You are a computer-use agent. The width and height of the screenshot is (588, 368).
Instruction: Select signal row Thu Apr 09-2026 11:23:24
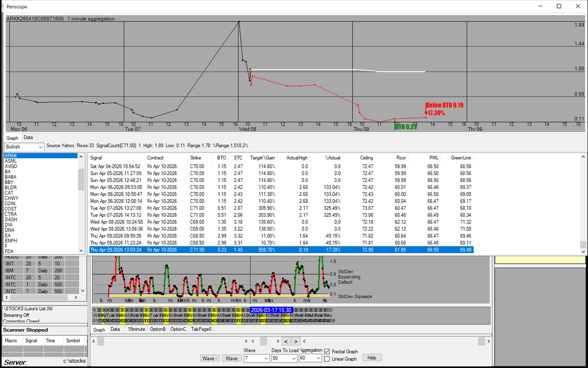(x=281, y=242)
